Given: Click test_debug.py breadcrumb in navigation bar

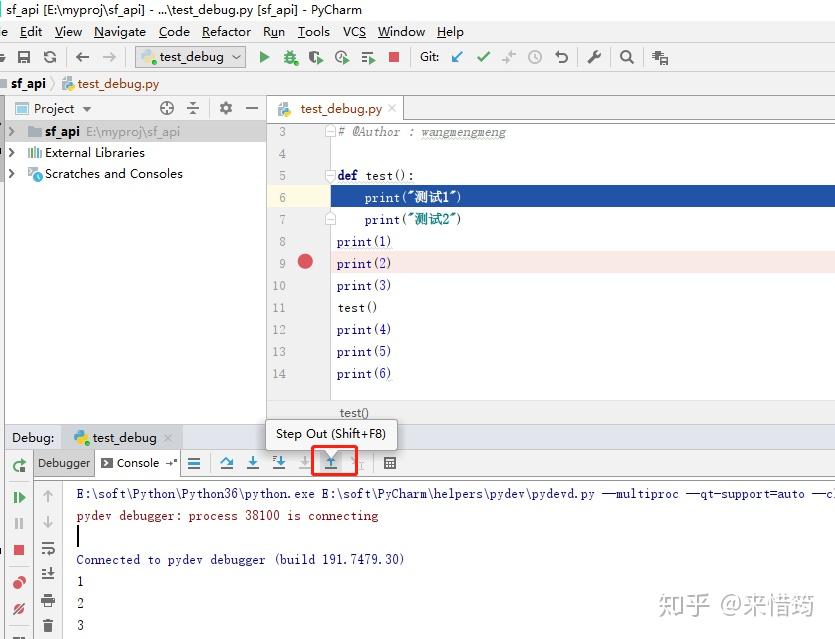Looking at the screenshot, I should pos(111,84).
